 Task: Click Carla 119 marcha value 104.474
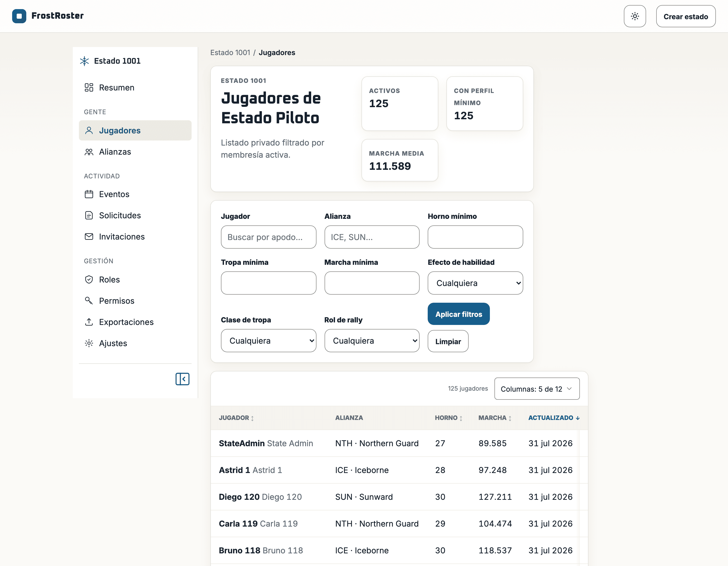pos(495,524)
